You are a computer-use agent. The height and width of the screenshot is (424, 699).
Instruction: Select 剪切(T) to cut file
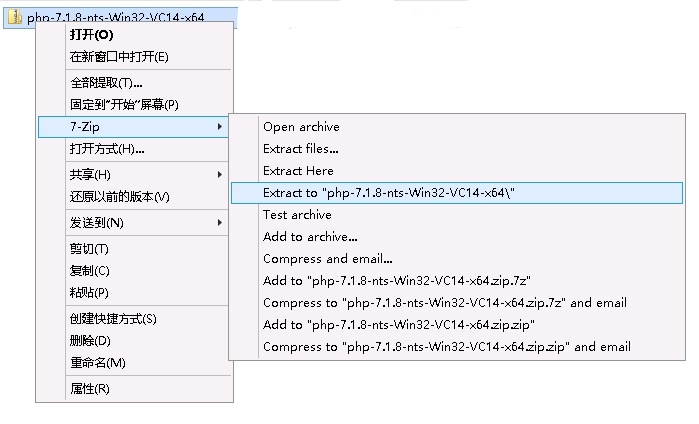[89, 249]
